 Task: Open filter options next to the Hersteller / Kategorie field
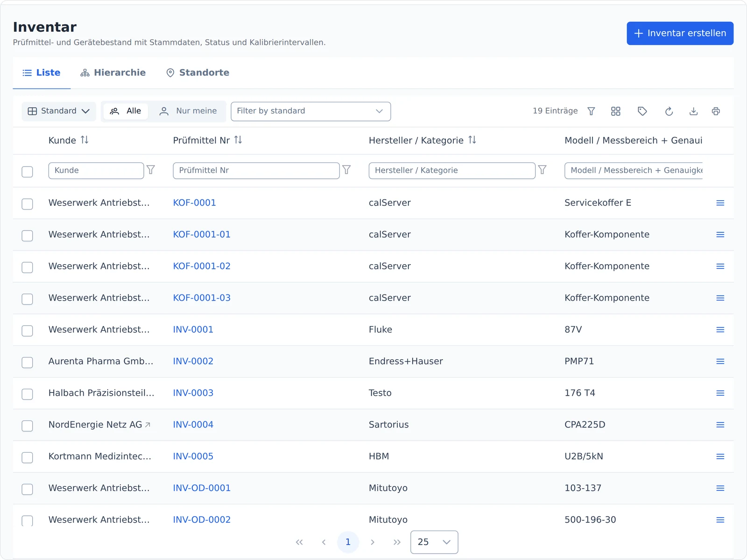tap(542, 170)
